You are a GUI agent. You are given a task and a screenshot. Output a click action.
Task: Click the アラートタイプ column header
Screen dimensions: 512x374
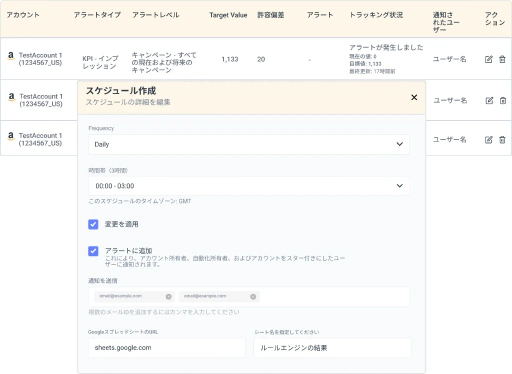coord(97,15)
